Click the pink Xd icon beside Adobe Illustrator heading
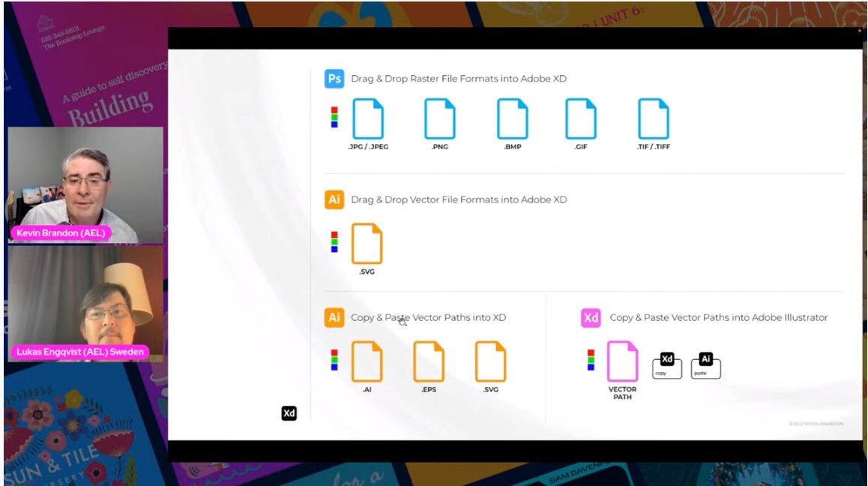Viewport: 868px width, 486px height. point(591,318)
